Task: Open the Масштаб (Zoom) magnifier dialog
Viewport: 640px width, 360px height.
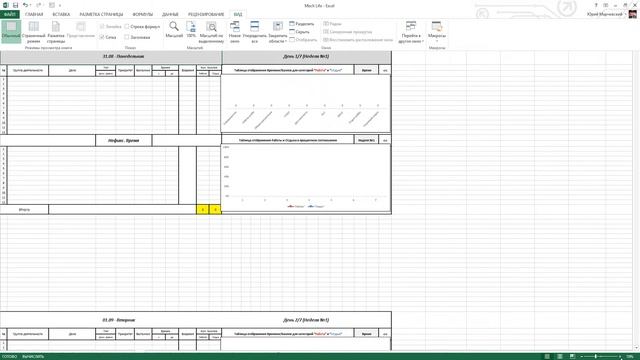Action: (174, 30)
